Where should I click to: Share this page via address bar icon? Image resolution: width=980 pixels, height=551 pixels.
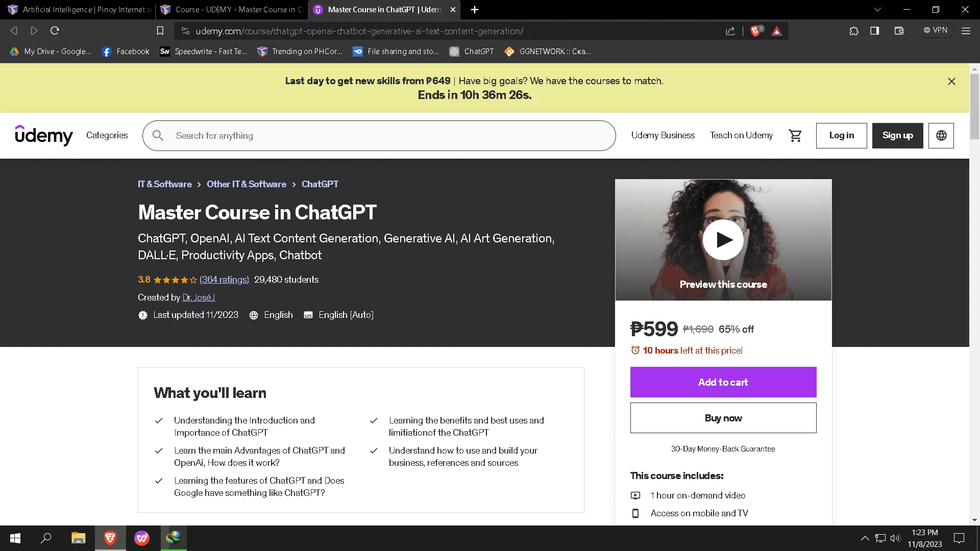730,31
